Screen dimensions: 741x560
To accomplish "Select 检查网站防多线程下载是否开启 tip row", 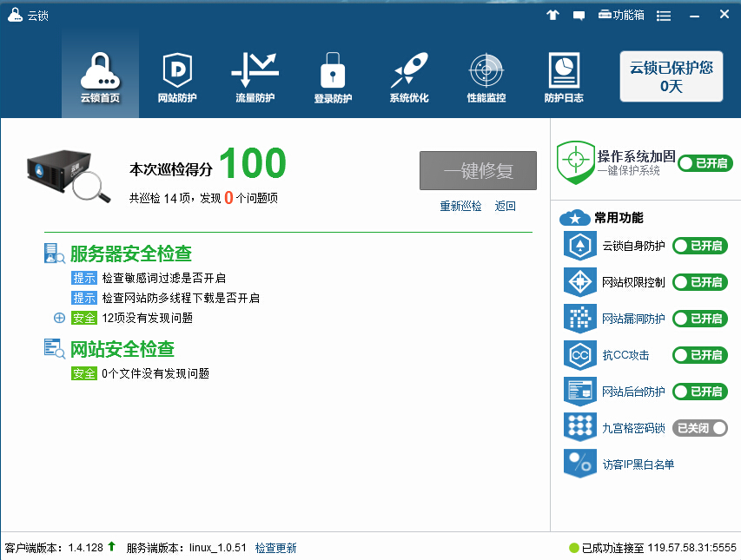I will [x=165, y=298].
